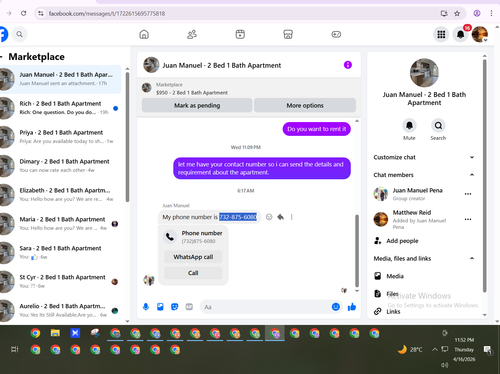Click the conversation list scrollbar
This screenshot has width=500, height=374.
127,137
